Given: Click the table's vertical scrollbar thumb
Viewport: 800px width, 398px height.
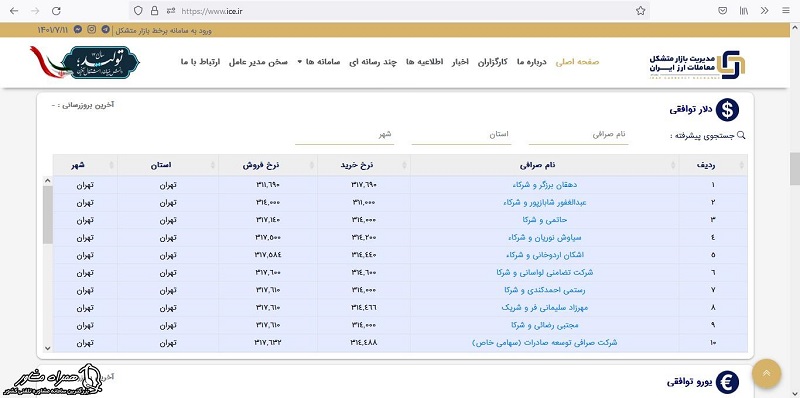Looking at the screenshot, I should tap(48, 214).
